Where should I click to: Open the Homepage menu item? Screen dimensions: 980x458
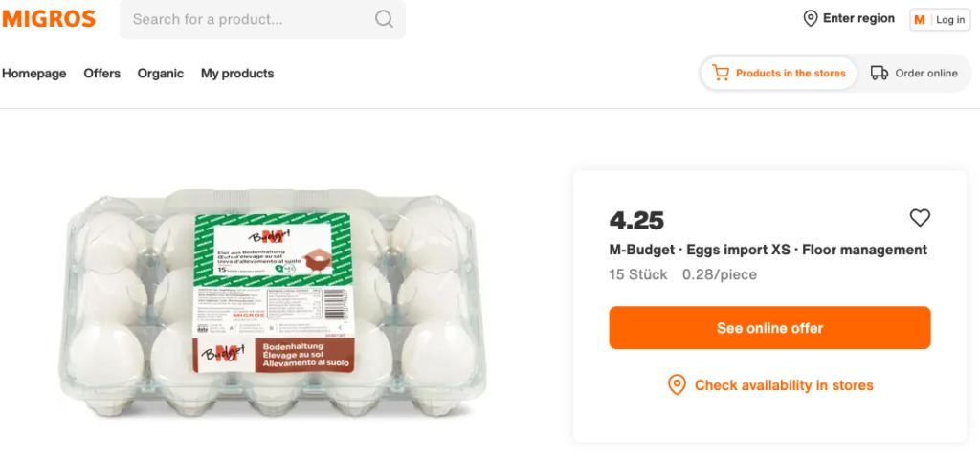coord(34,74)
